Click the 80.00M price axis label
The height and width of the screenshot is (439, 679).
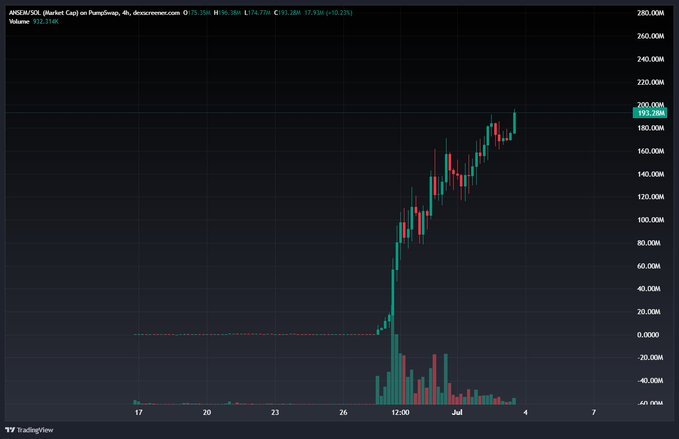649,243
